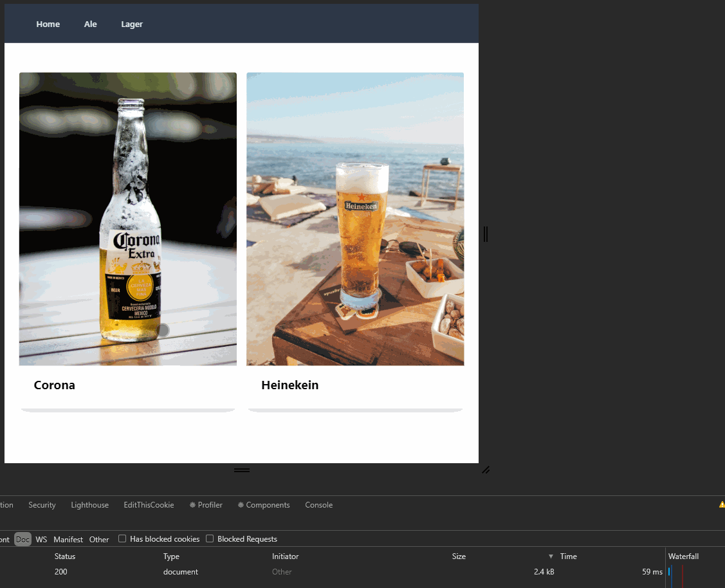Click the Heineken beer glass image
725x588 pixels.
pyautogui.click(x=355, y=219)
